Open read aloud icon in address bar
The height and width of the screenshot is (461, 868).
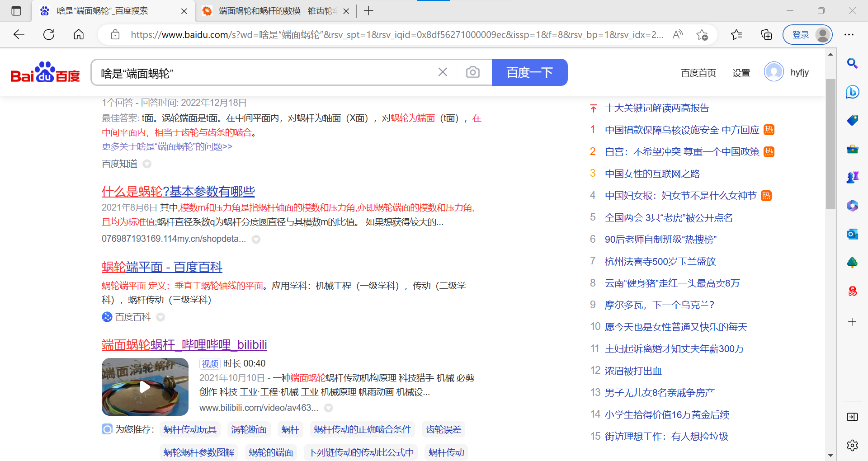(677, 35)
